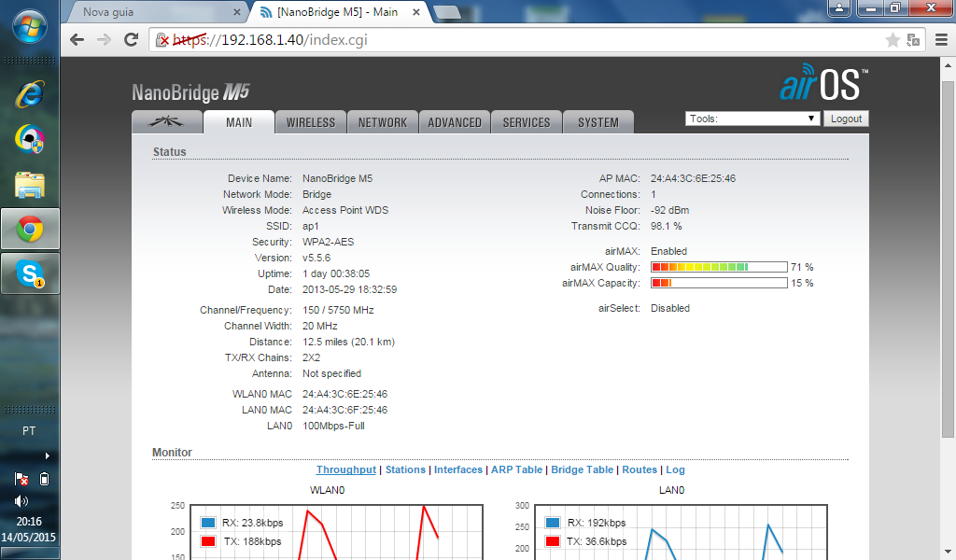The height and width of the screenshot is (560, 956).
Task: Switch to the Nova guia tab
Action: point(155,12)
